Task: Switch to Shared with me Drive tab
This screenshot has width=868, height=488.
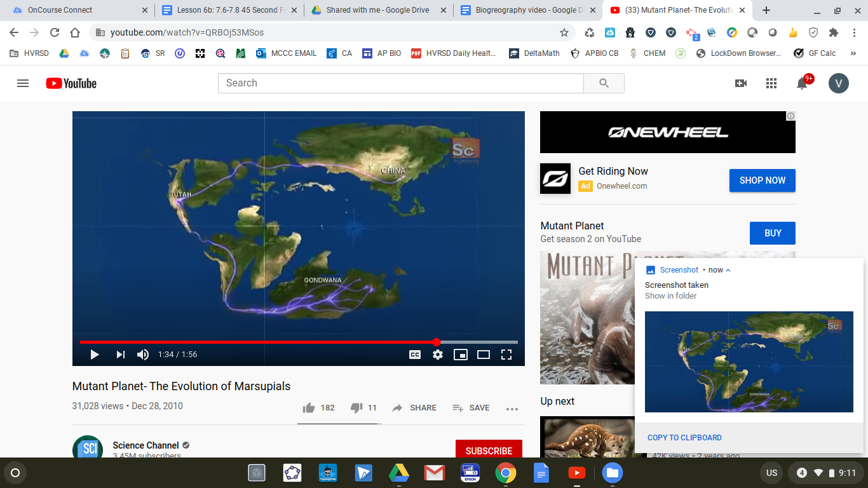Action: click(378, 10)
